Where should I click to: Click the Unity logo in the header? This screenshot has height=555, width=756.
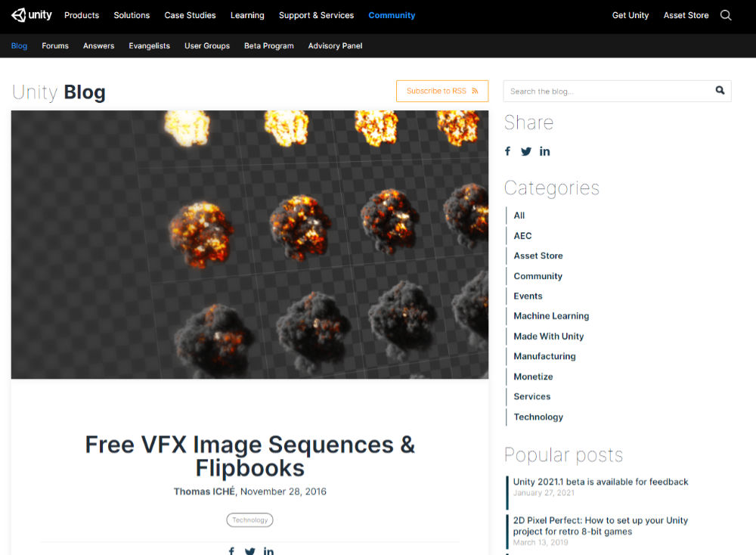tap(31, 15)
